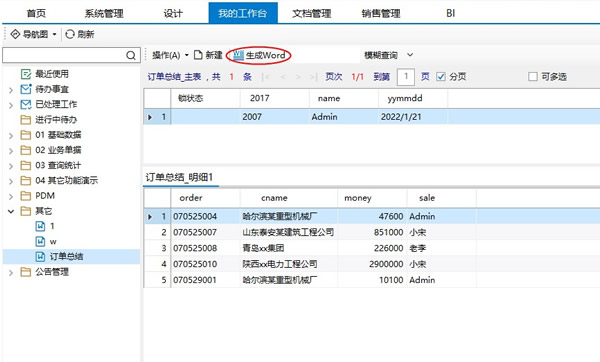Select the 订单总结 document in tree
Image resolution: width=600 pixels, height=362 pixels.
[x=66, y=256]
